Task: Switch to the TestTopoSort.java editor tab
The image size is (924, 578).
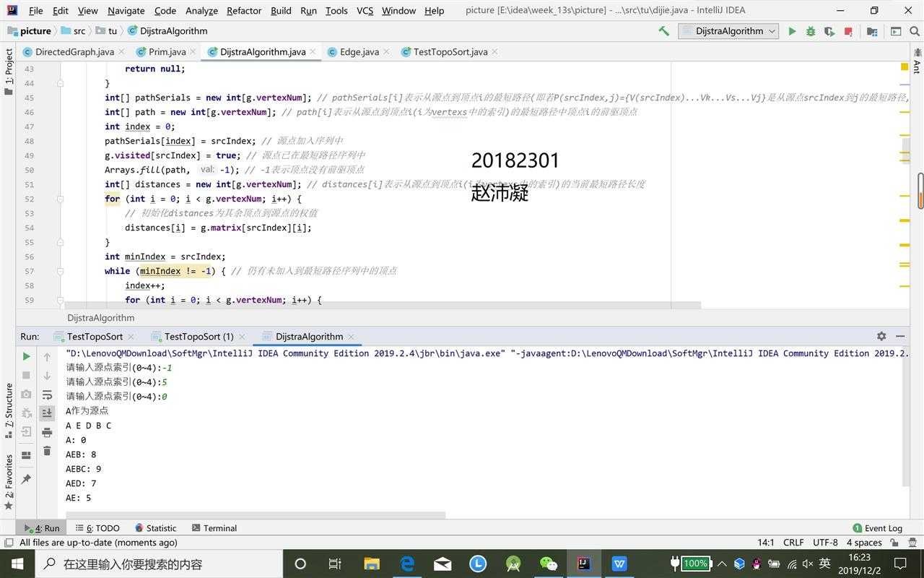Action: [450, 52]
